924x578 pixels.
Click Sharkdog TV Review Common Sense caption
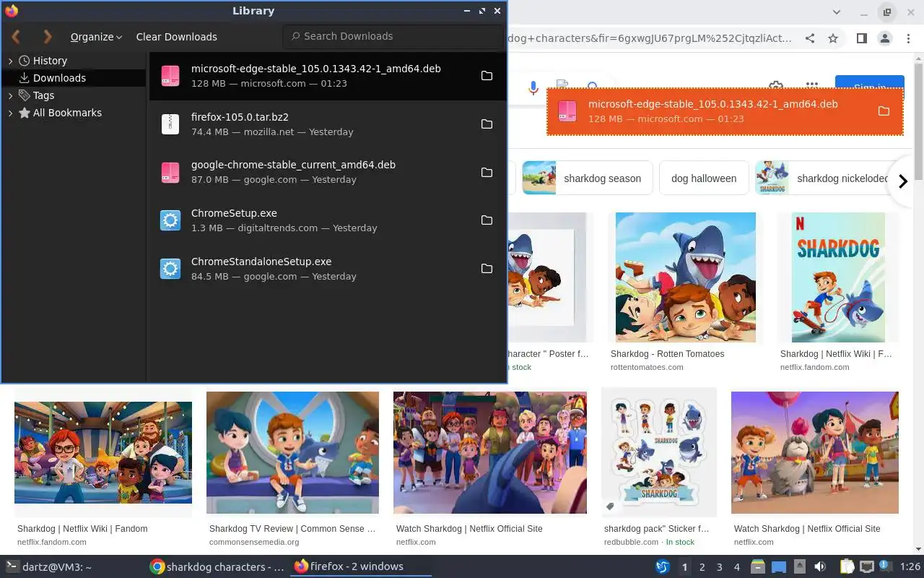tap(292, 529)
